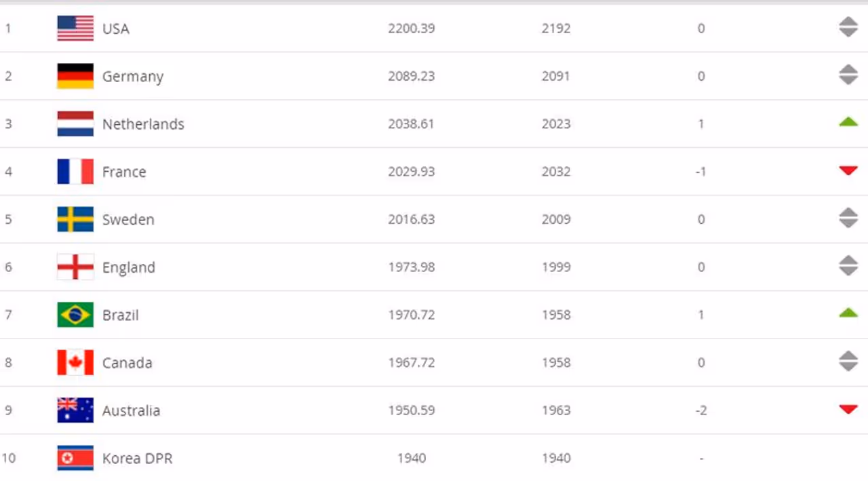Click the USA flag icon
The image size is (868, 481).
point(75,28)
